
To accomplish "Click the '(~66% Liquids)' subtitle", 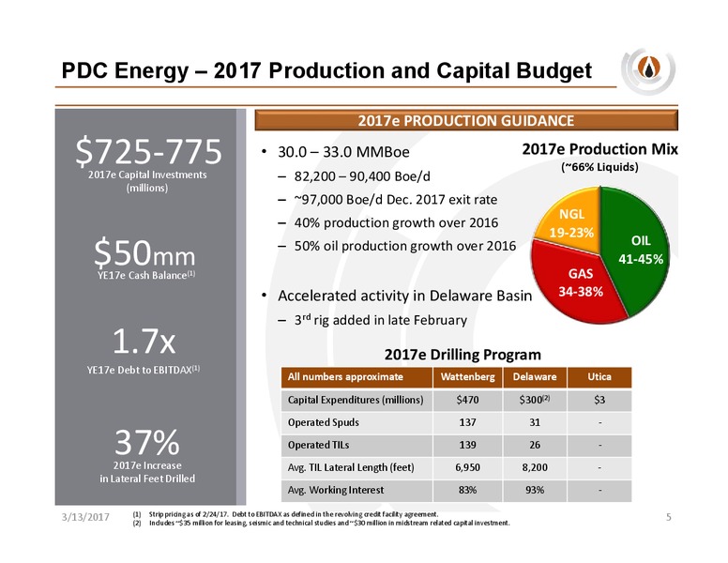I will coord(599,167).
